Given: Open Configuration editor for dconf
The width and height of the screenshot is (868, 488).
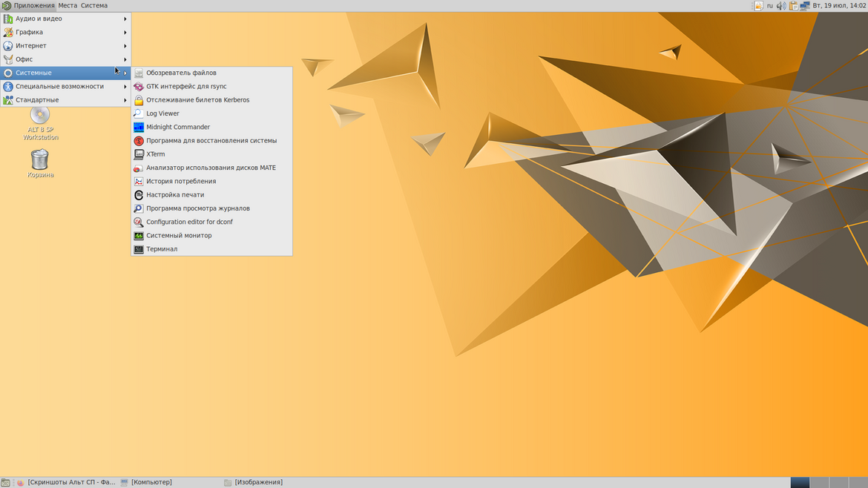Looking at the screenshot, I should [211, 222].
